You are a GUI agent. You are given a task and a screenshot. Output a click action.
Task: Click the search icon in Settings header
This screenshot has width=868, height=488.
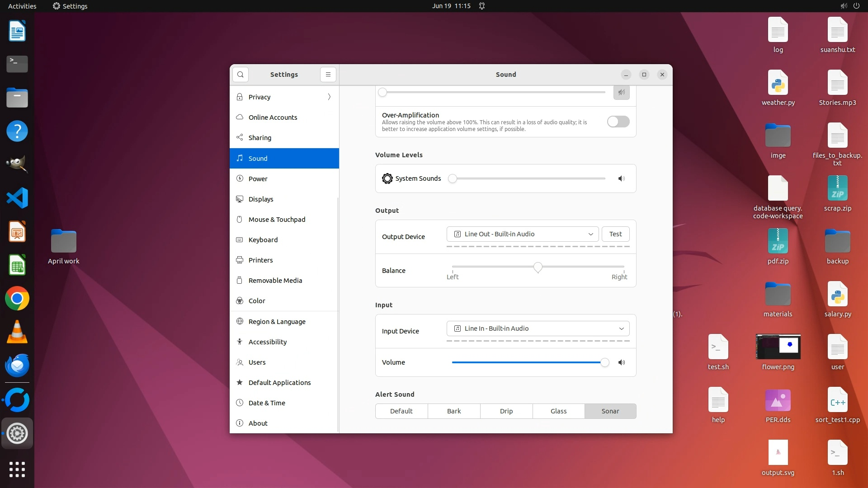click(241, 75)
